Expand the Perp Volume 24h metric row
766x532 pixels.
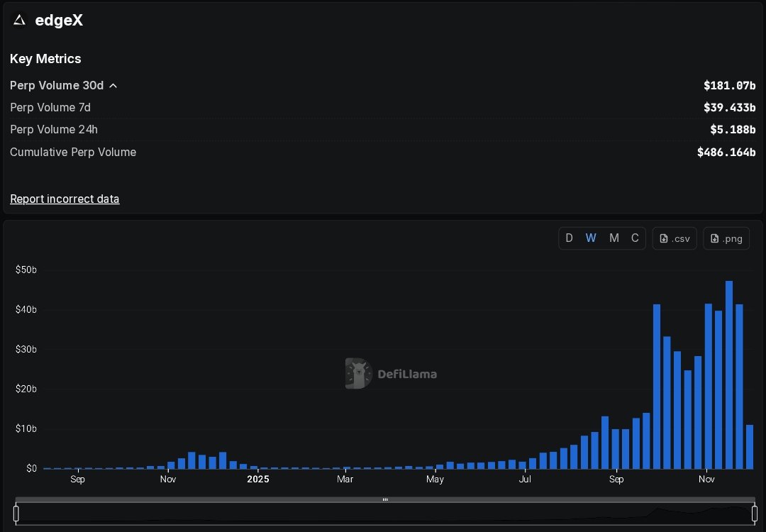pos(53,130)
